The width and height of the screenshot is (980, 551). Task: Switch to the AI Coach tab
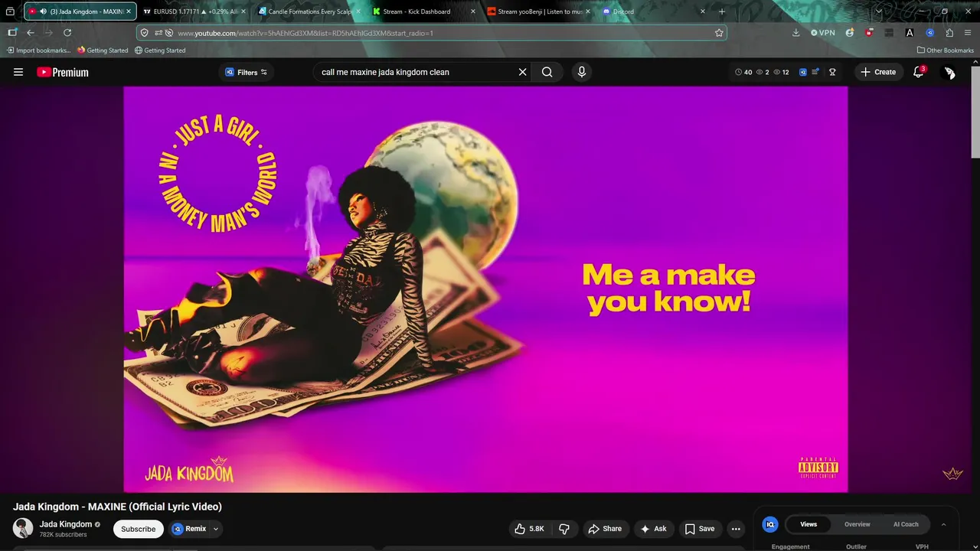pos(906,524)
